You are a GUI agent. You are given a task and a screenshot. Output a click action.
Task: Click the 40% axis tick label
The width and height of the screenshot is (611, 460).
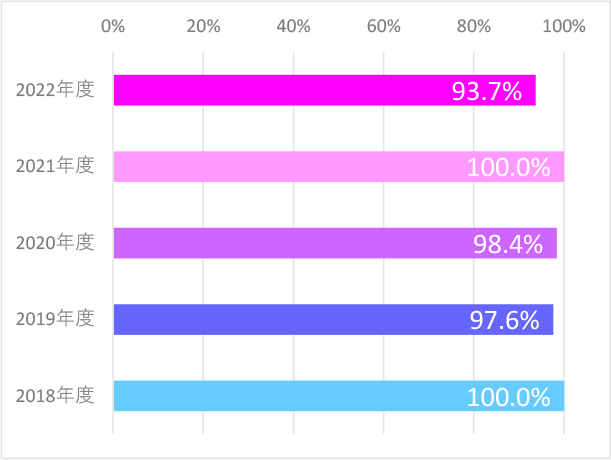pyautogui.click(x=293, y=27)
